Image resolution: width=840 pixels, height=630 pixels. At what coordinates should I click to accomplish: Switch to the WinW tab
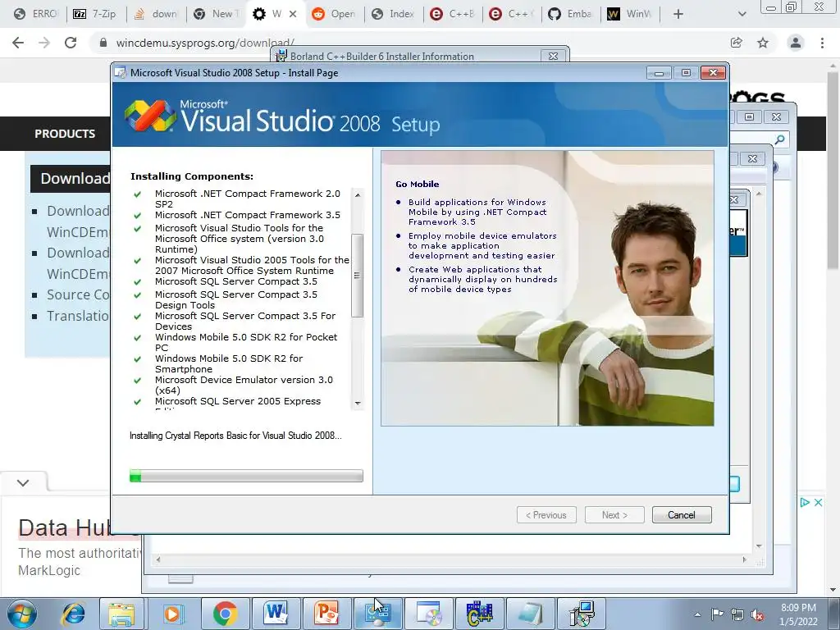pos(629,14)
